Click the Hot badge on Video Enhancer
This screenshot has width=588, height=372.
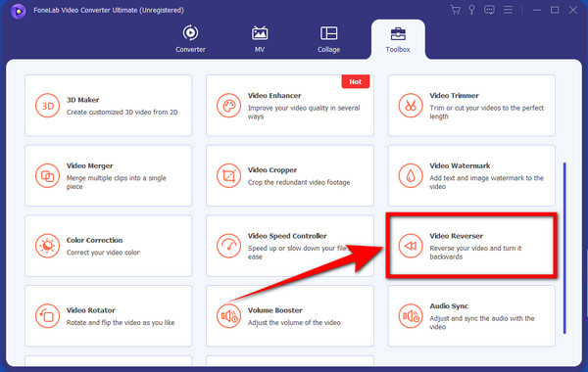coord(356,81)
